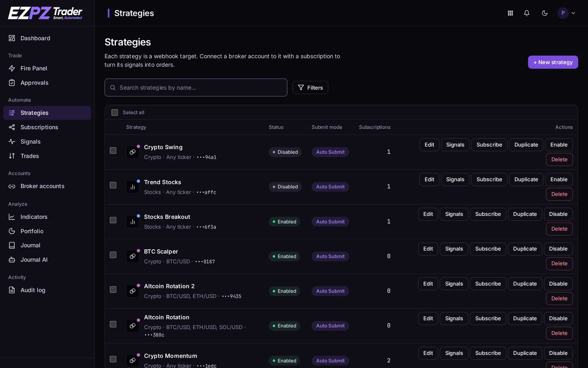Open Broker accounts page

click(x=47, y=186)
